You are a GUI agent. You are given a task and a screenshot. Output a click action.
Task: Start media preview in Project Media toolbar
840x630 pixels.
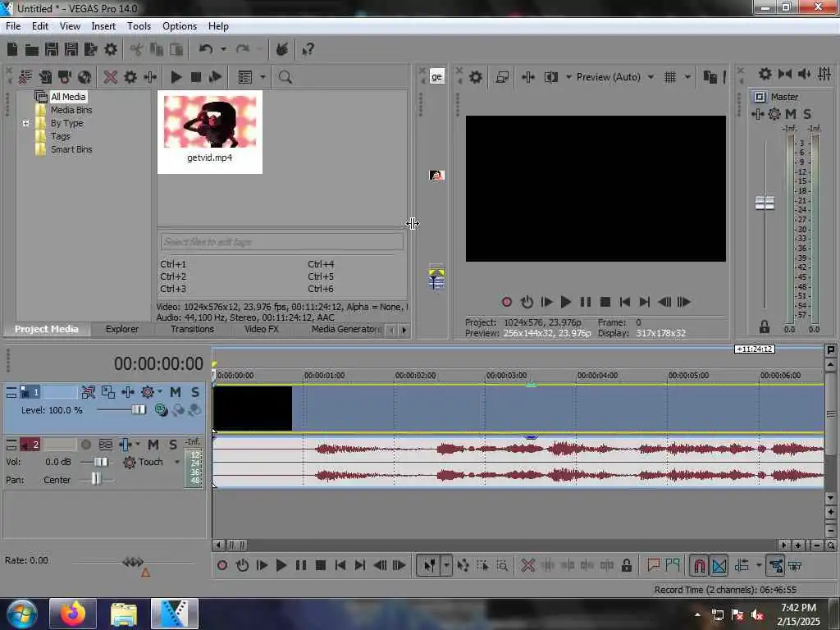pyautogui.click(x=176, y=77)
